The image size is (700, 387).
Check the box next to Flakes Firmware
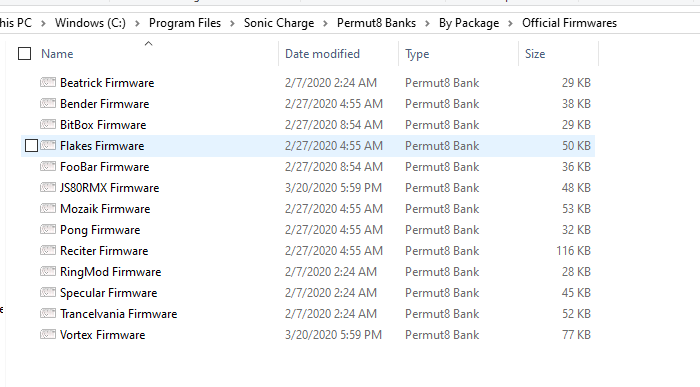(x=31, y=146)
